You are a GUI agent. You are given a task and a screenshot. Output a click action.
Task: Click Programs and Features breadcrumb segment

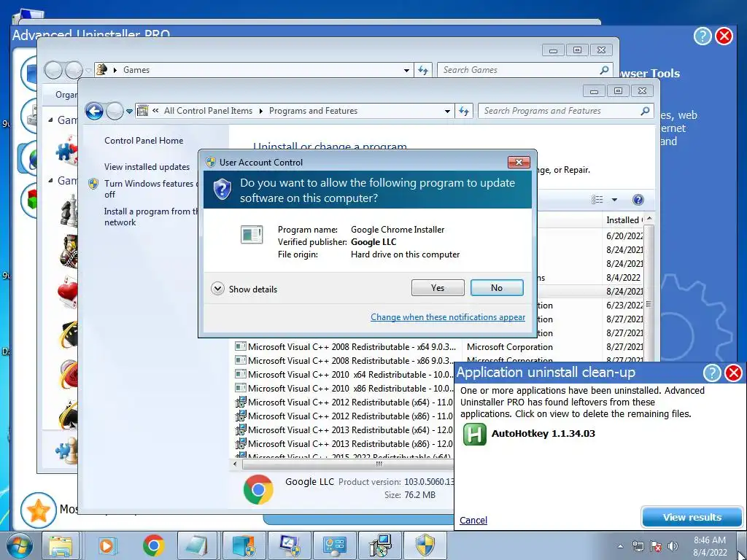pyautogui.click(x=313, y=111)
